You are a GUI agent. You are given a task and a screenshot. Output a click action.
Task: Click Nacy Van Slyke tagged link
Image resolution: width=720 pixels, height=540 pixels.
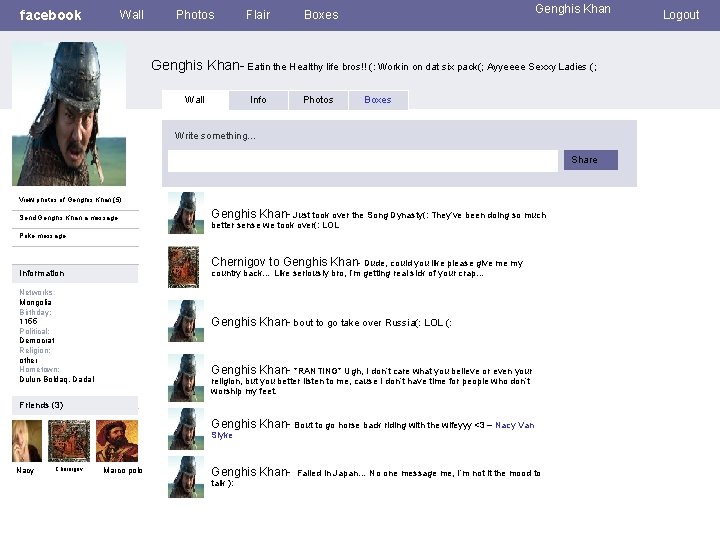coord(515,425)
